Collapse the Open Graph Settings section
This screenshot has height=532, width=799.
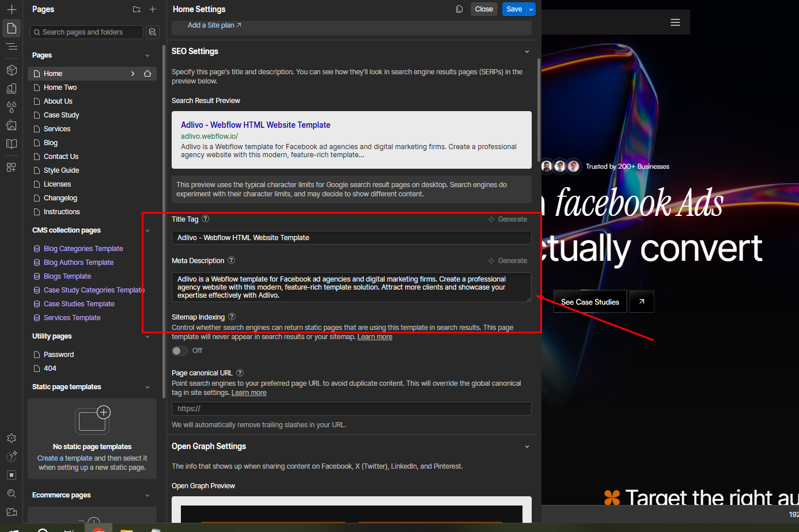(x=527, y=447)
